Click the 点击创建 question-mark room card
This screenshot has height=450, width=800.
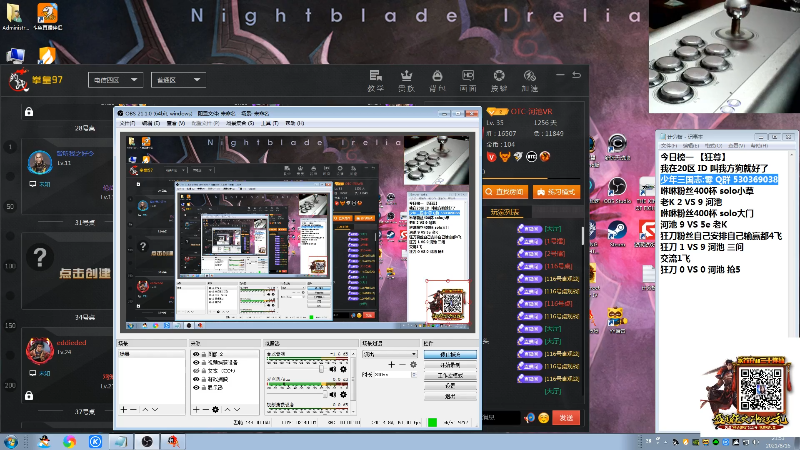[x=67, y=270]
